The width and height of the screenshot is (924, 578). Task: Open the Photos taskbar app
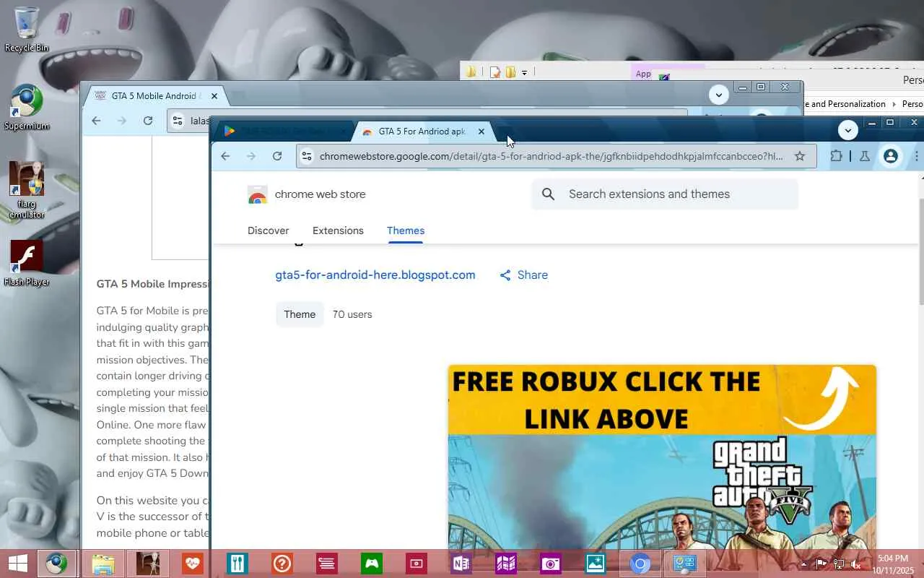[595, 564]
